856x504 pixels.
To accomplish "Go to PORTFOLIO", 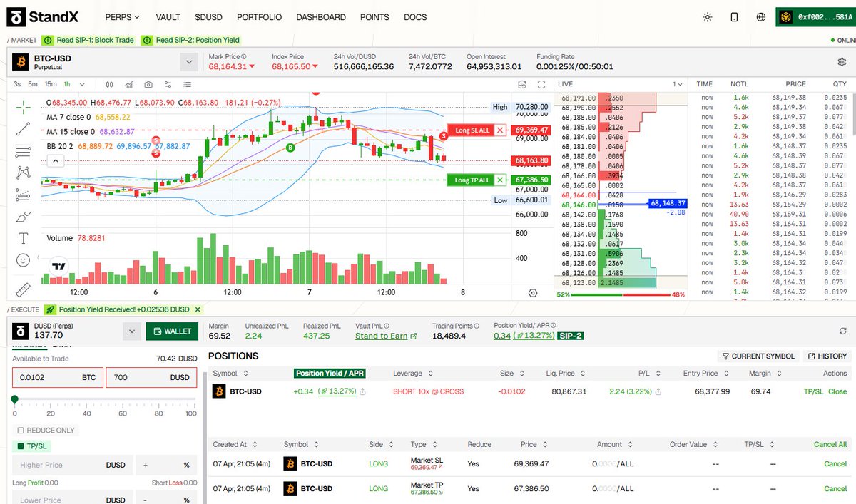I will (x=259, y=17).
